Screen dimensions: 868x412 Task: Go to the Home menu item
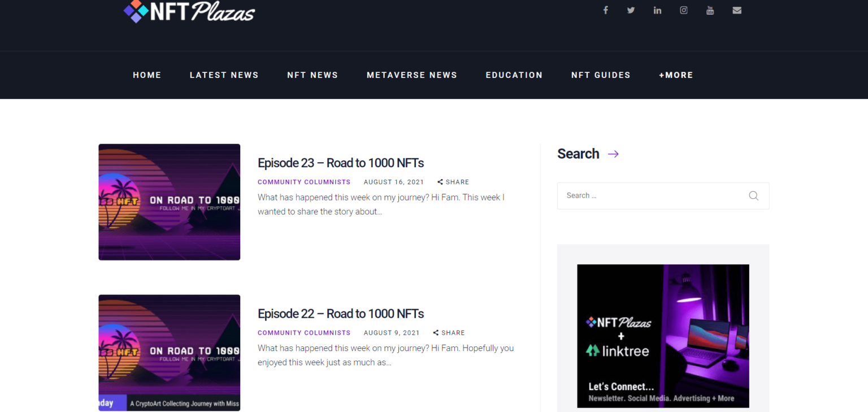tap(147, 75)
